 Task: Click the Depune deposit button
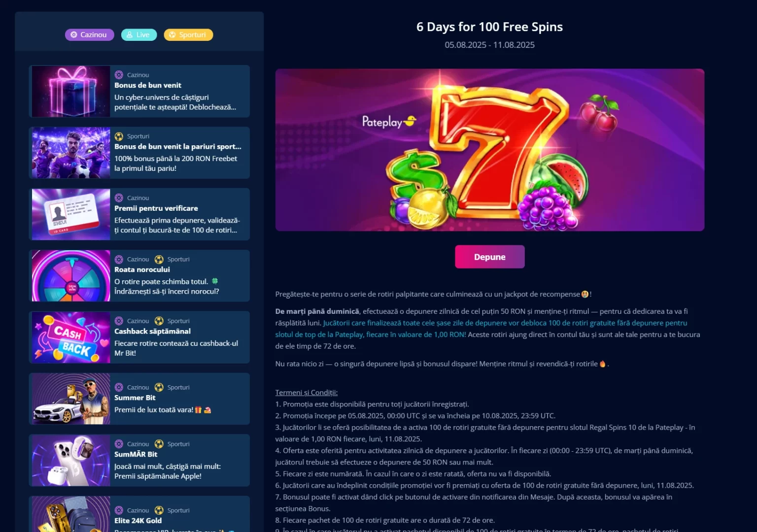tap(489, 257)
